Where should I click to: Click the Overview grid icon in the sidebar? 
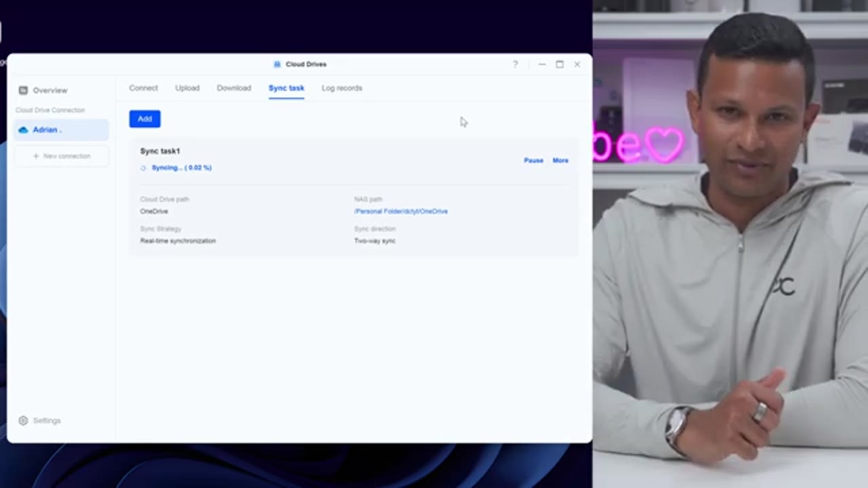tap(23, 89)
